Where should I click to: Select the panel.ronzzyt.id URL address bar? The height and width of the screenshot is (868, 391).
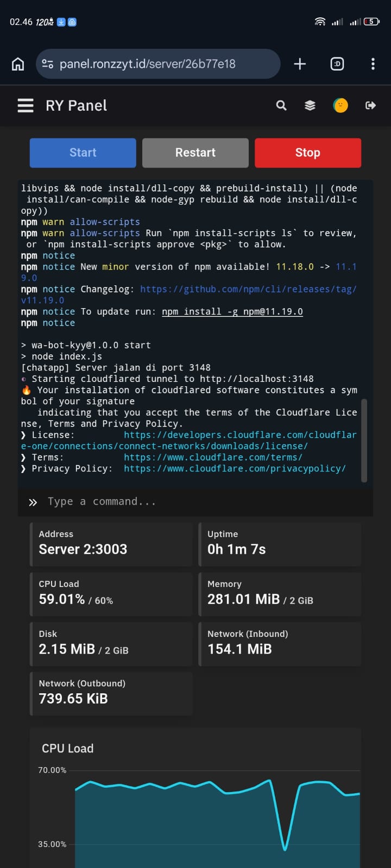click(158, 64)
